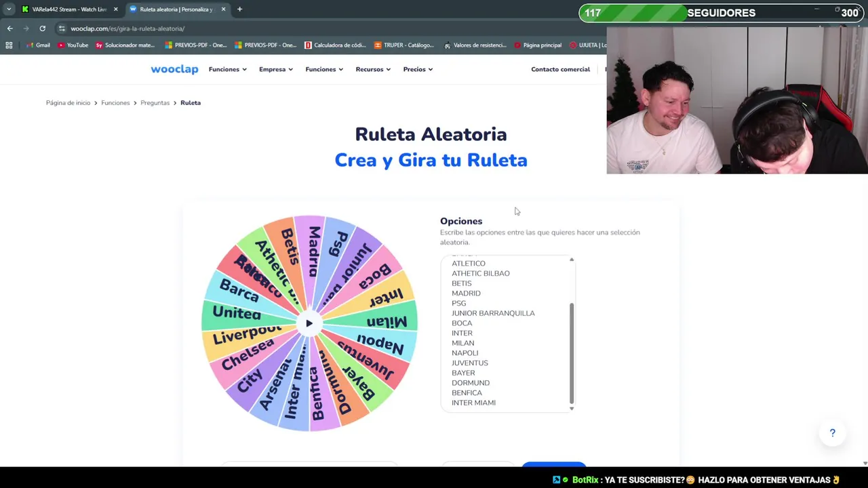Click the Ruleta breadcrumb

tap(191, 103)
